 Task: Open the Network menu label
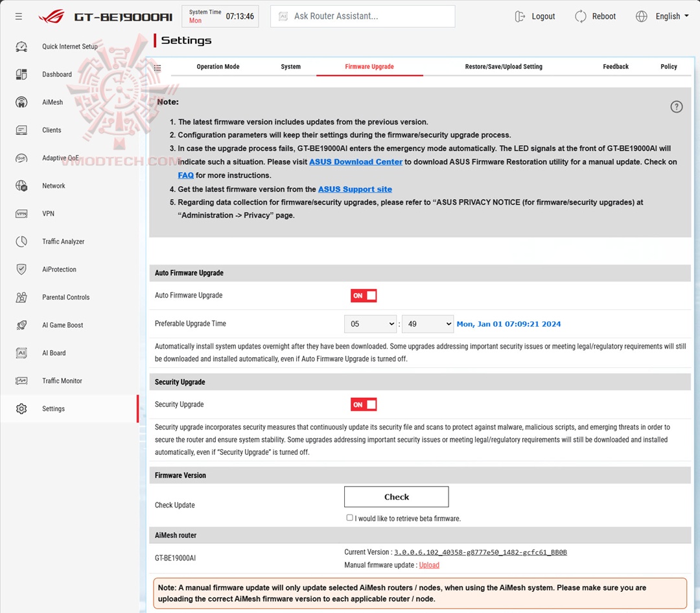[x=54, y=186]
